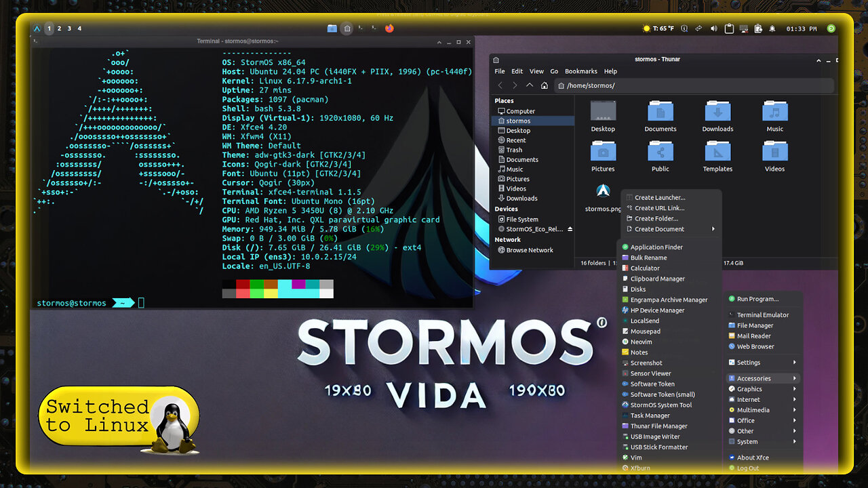Open the panel clock showing 01:33 PM
Image resolution: width=868 pixels, height=488 pixels.
click(x=802, y=28)
